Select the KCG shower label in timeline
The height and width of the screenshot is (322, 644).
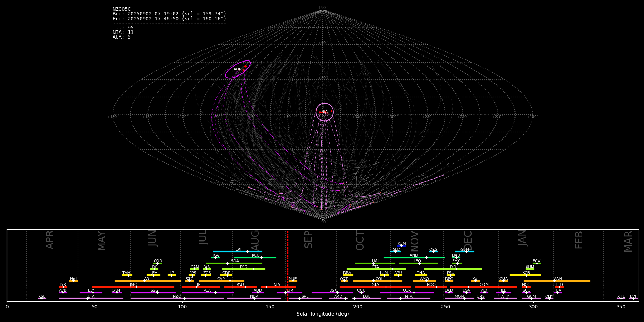(x=256, y=255)
